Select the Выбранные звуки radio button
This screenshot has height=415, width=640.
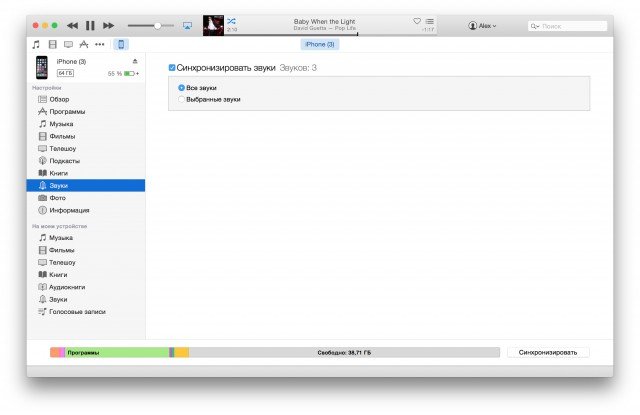pos(180,99)
